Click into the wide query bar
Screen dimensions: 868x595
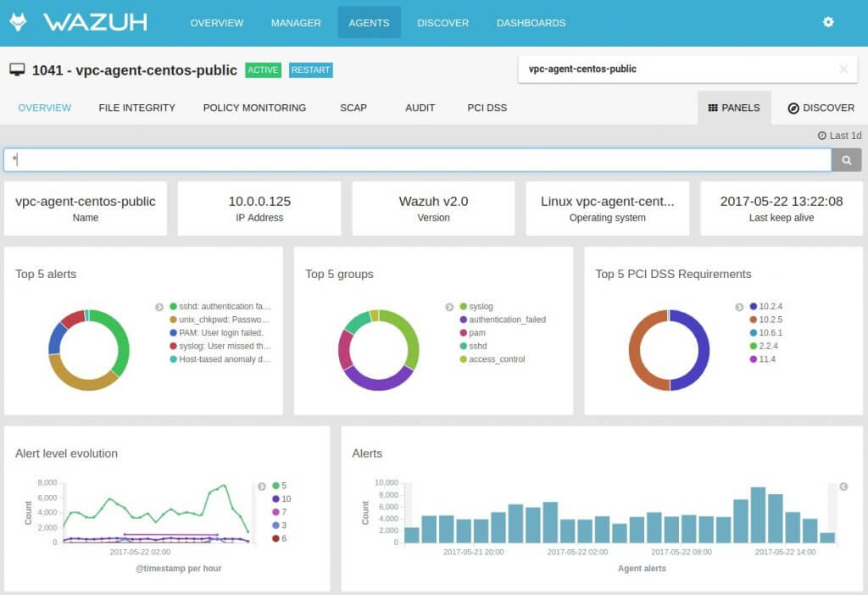417,160
